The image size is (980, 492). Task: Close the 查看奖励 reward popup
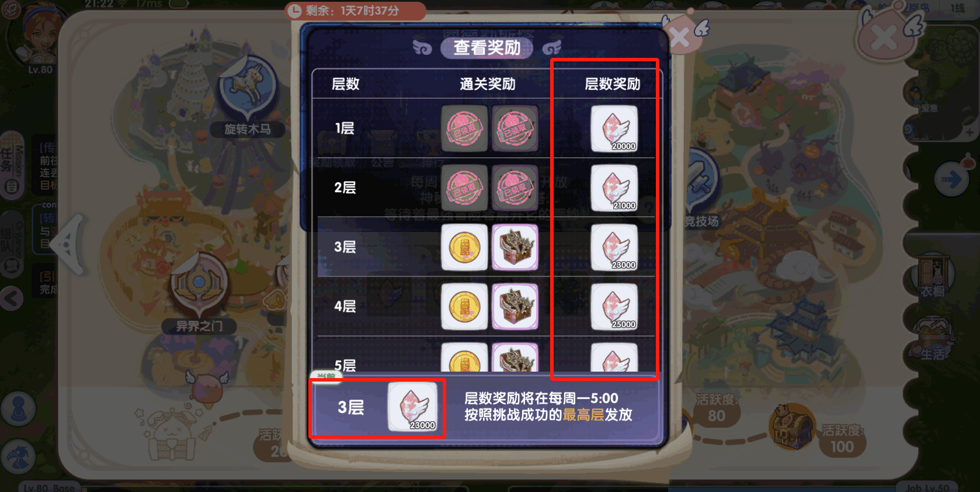pyautogui.click(x=682, y=36)
